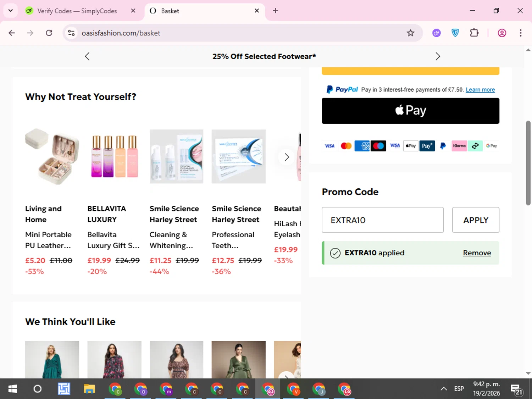
Task: Click the Clearpay payment icon
Action: 475,146
